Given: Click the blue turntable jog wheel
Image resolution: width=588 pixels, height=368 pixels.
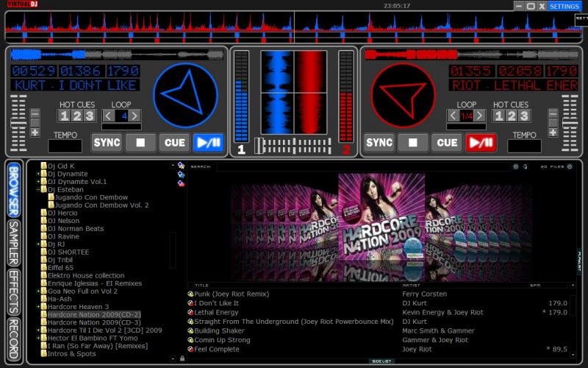Looking at the screenshot, I should pyautogui.click(x=185, y=95).
